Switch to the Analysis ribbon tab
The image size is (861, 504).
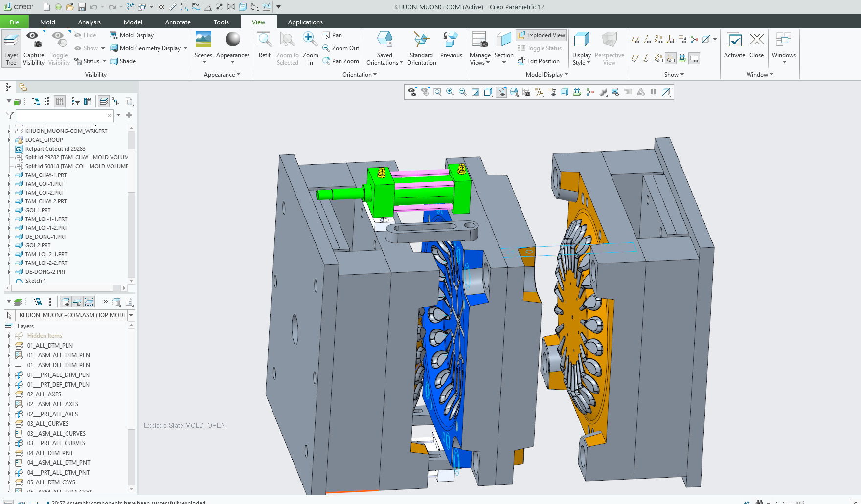click(x=89, y=22)
